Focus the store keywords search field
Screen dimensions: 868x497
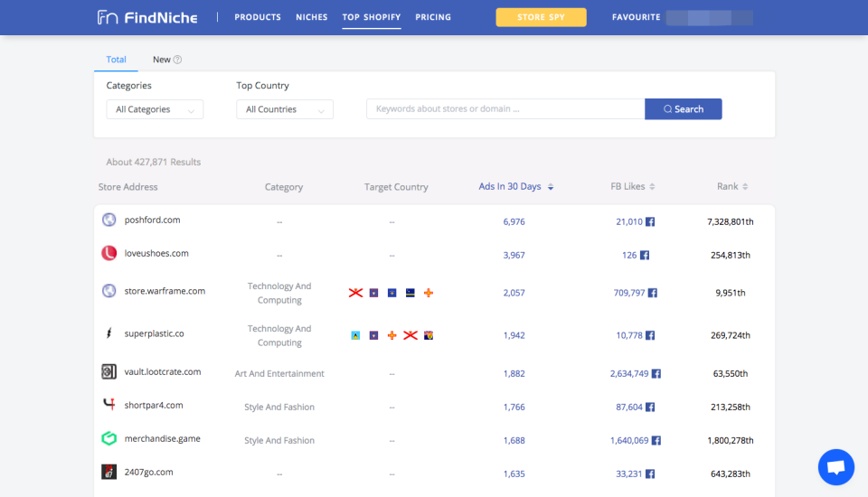click(x=505, y=109)
